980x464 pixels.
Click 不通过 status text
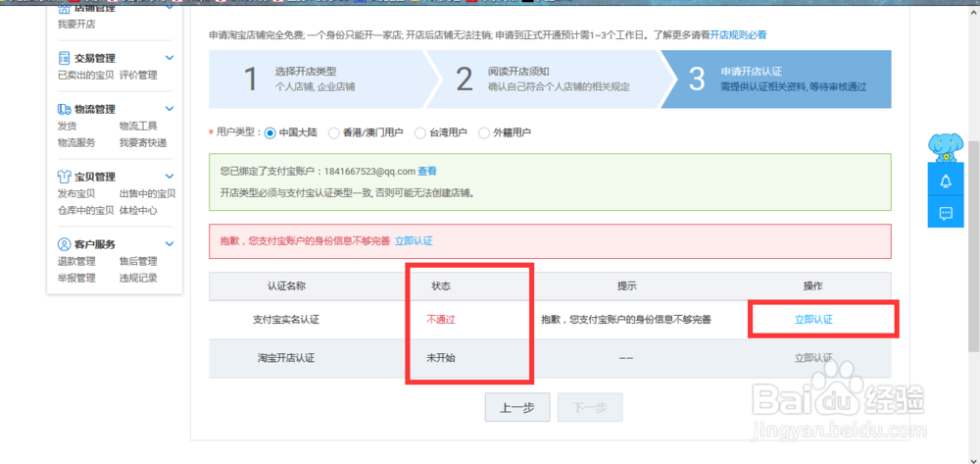[x=441, y=319]
